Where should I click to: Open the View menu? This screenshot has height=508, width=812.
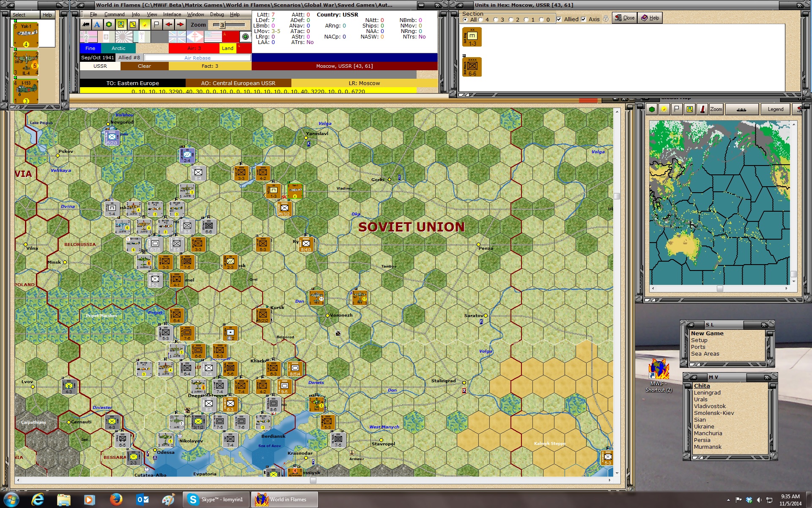[x=152, y=14]
